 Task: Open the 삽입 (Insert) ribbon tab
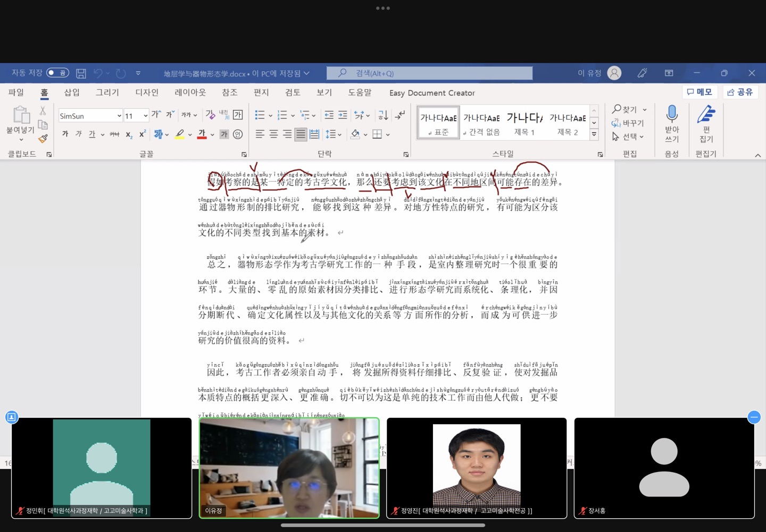coord(72,92)
